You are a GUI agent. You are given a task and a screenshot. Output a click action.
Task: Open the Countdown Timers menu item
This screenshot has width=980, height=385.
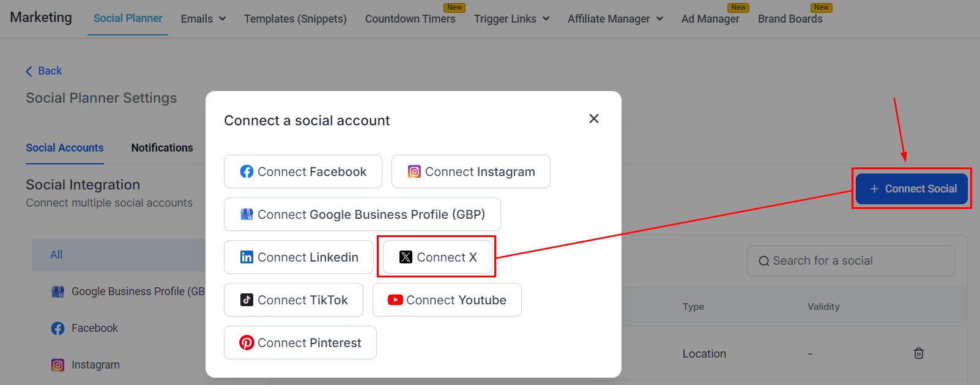pyautogui.click(x=410, y=19)
